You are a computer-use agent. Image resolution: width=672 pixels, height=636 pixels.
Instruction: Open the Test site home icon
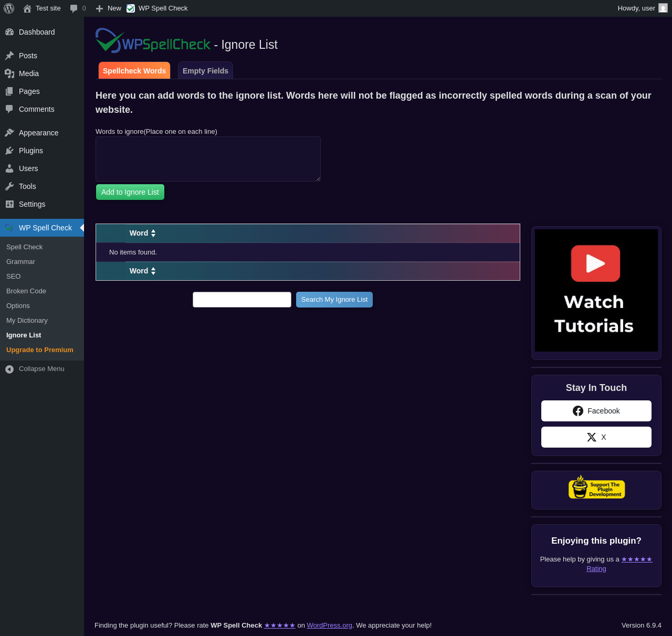coord(27,8)
